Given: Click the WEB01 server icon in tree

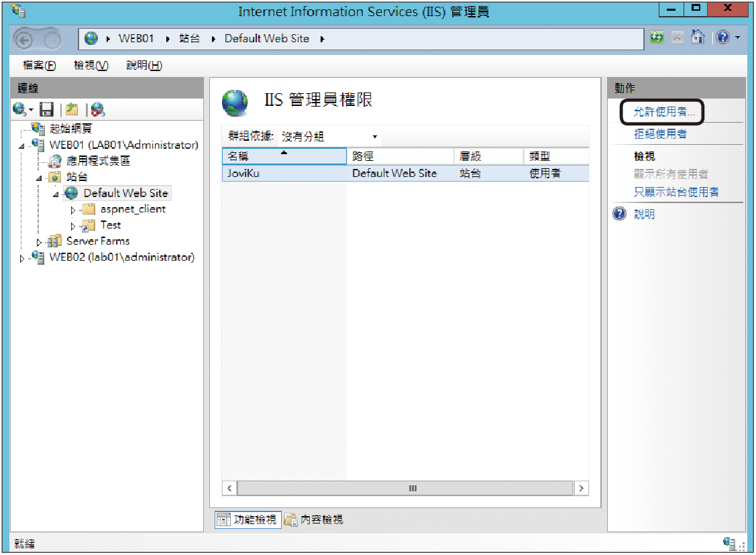Looking at the screenshot, I should (38, 145).
